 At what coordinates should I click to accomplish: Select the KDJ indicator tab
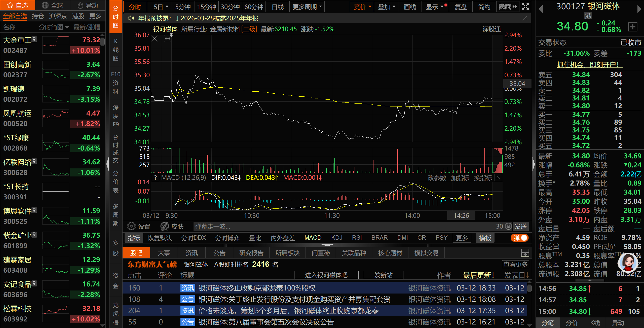click(x=336, y=238)
